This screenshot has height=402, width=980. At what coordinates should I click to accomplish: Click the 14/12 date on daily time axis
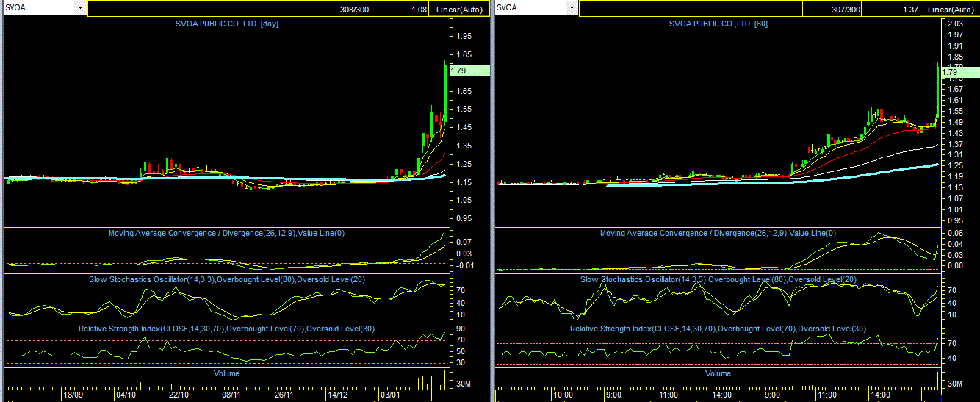337,395
